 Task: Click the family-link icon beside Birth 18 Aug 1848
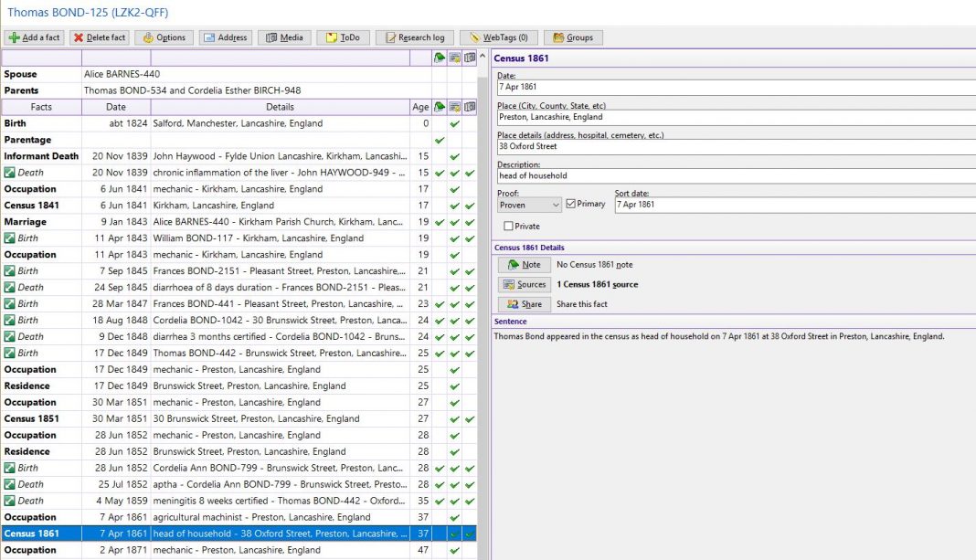(x=9, y=320)
